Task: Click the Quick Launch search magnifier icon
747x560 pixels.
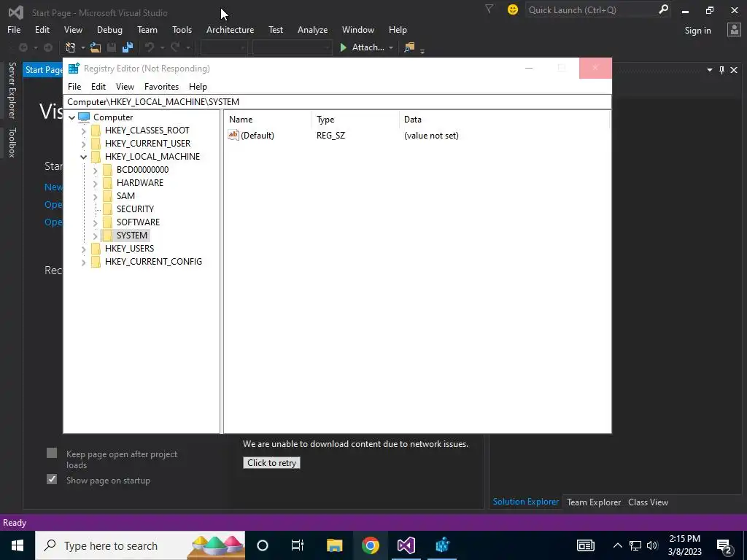Action: click(663, 9)
